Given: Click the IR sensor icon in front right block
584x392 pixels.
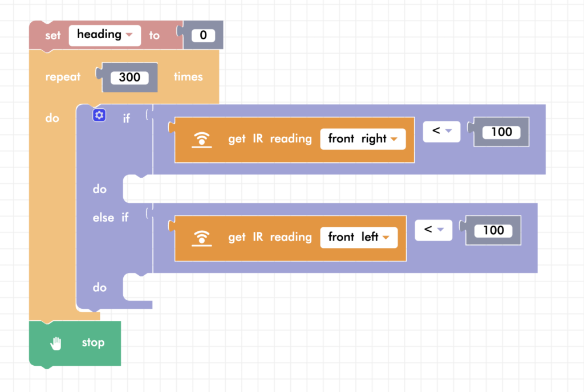Looking at the screenshot, I should pos(202,140).
